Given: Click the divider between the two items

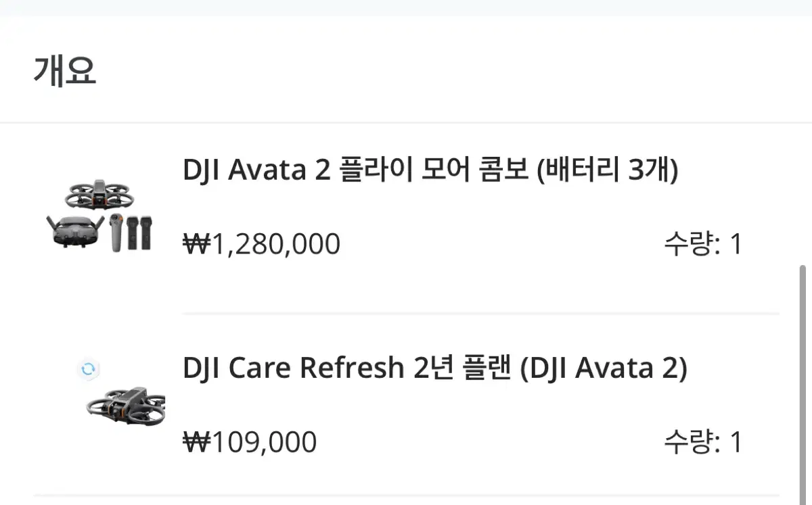Looking at the screenshot, I should point(480,314).
